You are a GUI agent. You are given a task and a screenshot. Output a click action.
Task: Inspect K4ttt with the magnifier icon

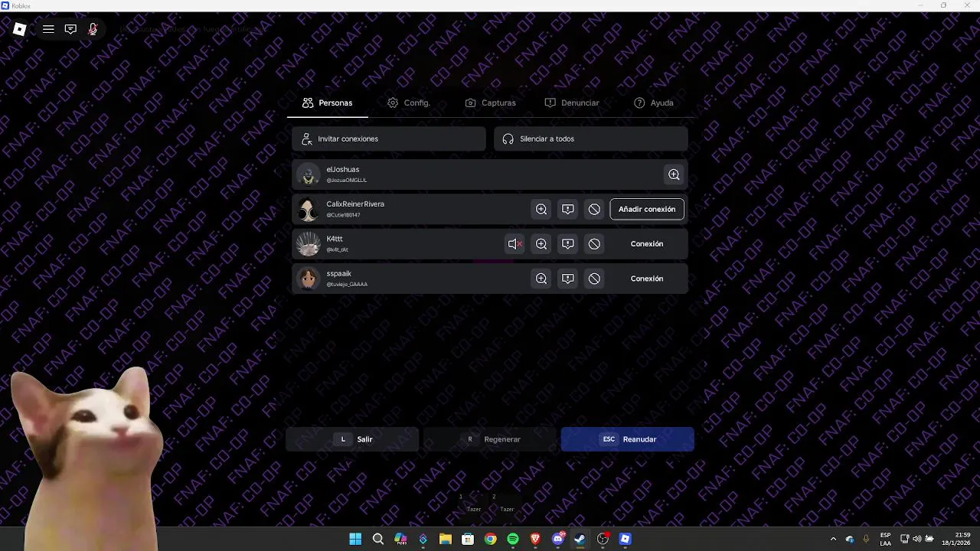[541, 244]
